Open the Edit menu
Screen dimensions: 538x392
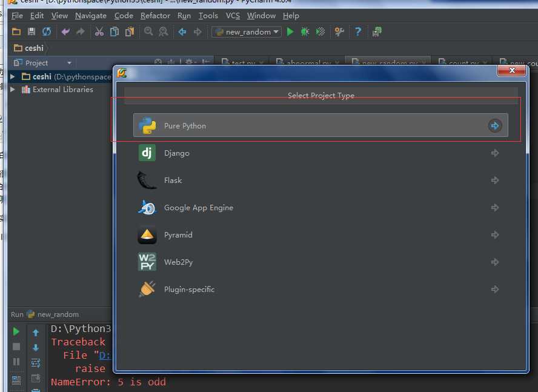[37, 16]
